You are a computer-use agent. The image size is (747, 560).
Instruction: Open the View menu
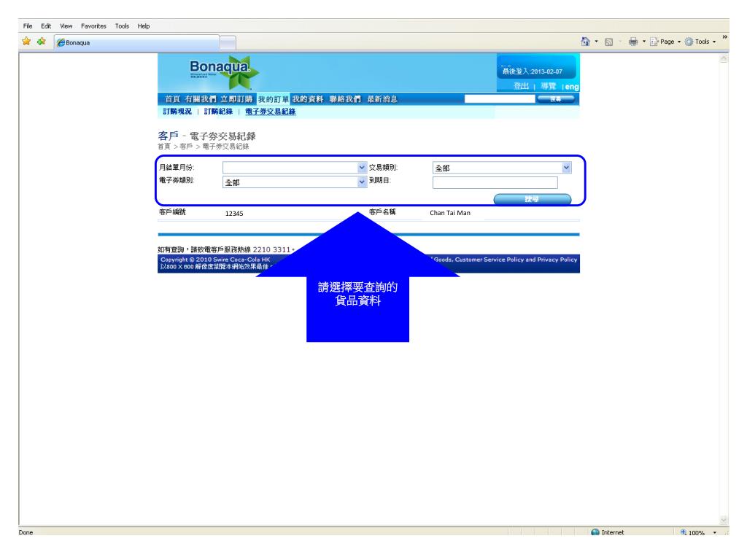[x=66, y=26]
